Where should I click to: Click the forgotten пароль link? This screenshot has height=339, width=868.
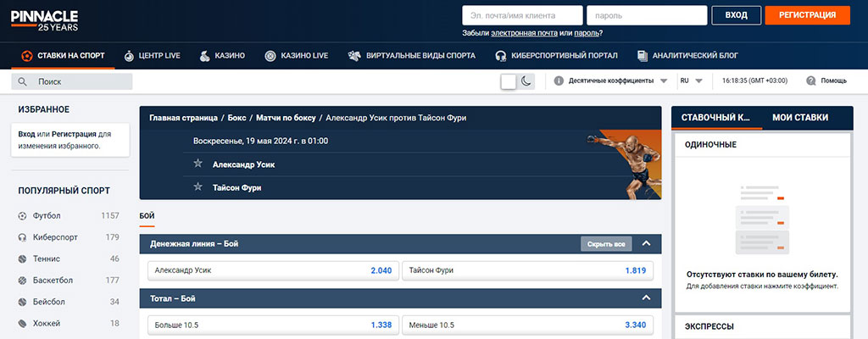tap(587, 33)
